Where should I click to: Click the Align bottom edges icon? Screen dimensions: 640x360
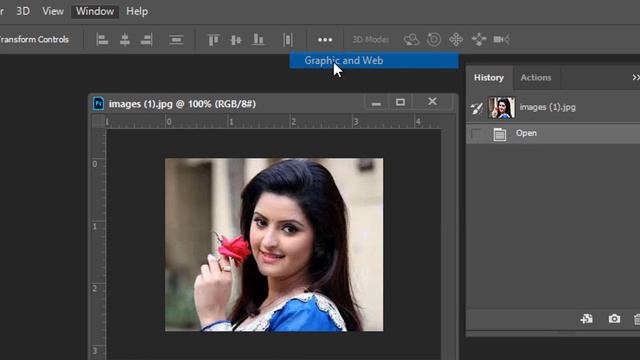click(x=258, y=40)
